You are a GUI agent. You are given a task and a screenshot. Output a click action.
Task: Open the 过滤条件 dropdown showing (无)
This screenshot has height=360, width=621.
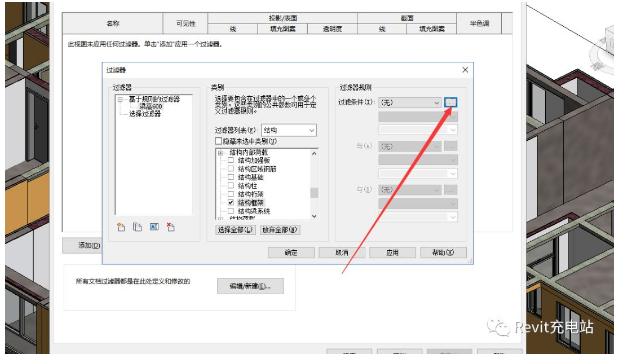tap(410, 103)
